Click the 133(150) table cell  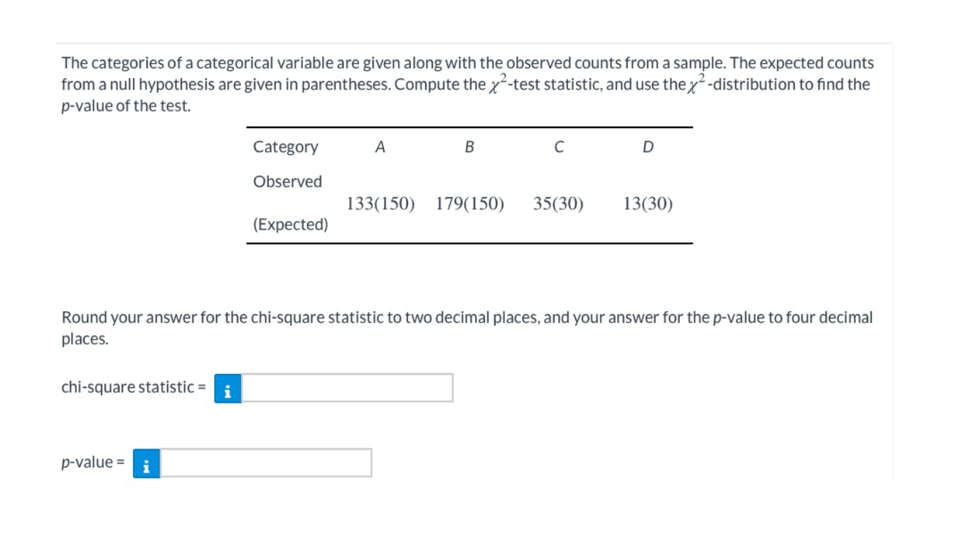point(380,205)
